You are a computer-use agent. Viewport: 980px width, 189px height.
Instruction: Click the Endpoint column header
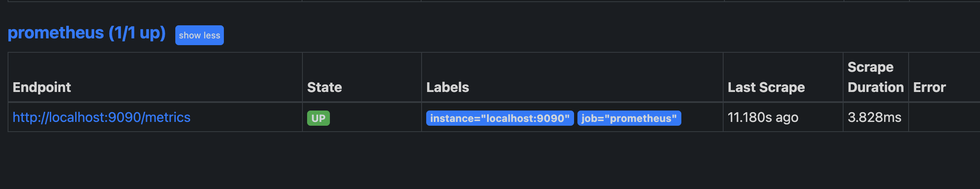pos(42,87)
